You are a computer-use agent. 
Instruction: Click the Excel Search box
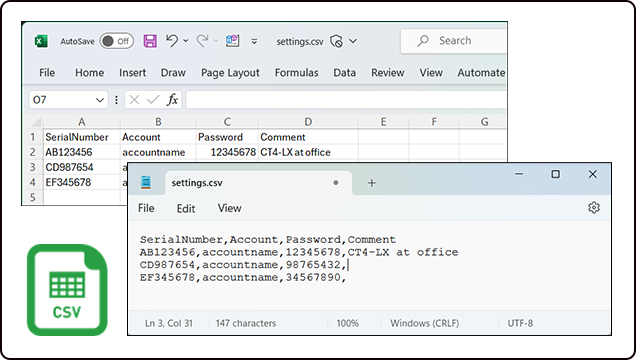pos(453,41)
